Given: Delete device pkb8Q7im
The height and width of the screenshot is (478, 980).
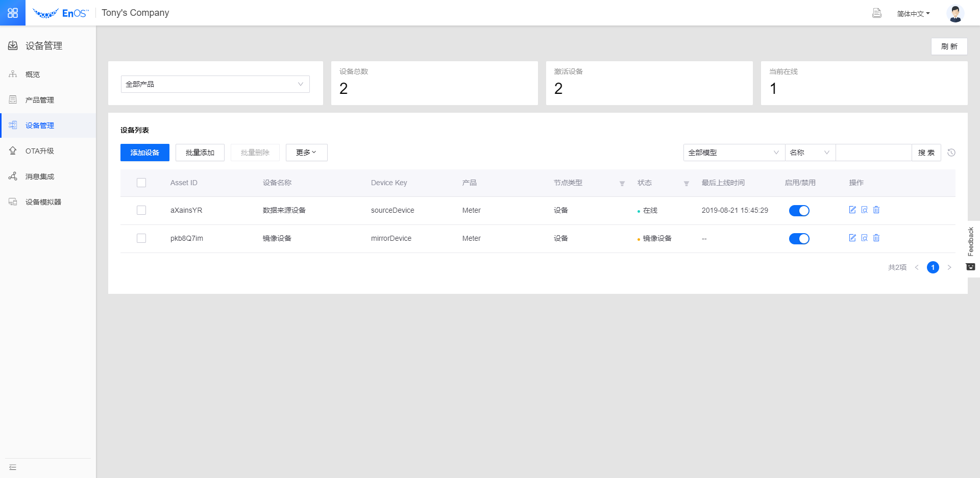Looking at the screenshot, I should (x=876, y=238).
